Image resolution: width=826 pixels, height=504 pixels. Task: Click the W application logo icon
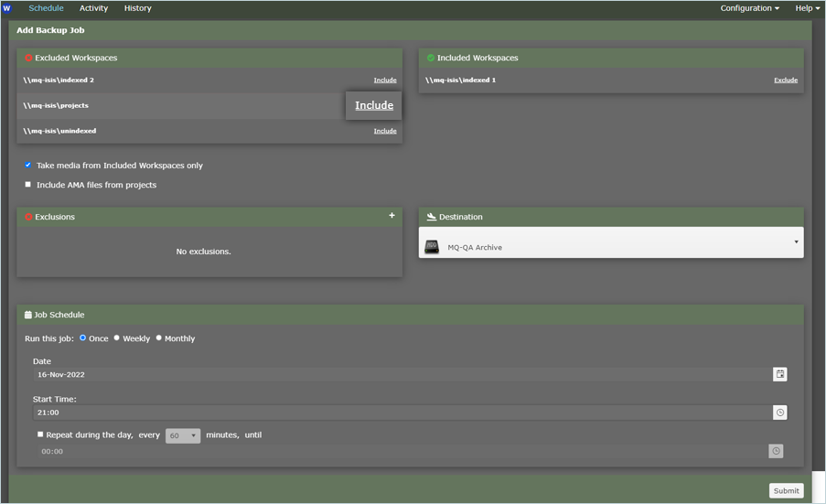pyautogui.click(x=7, y=8)
